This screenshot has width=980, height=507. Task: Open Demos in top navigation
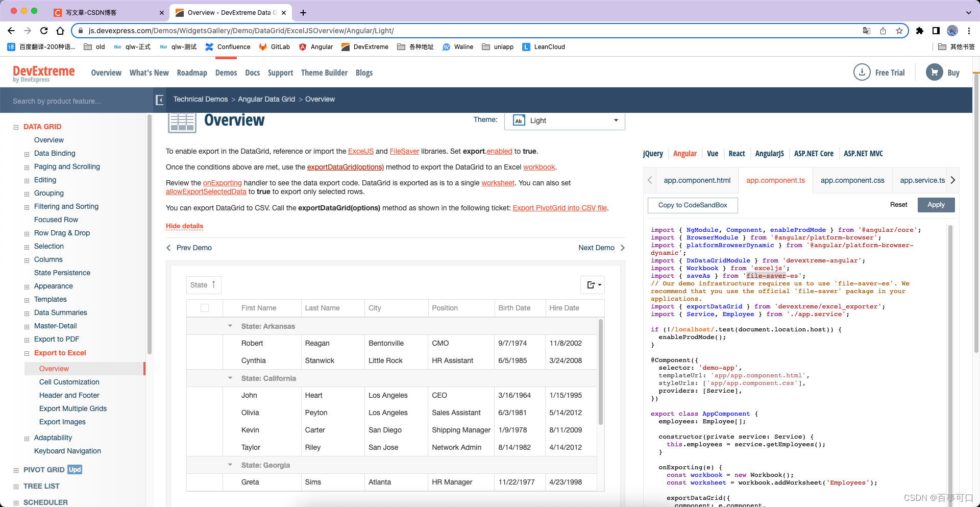(x=226, y=73)
